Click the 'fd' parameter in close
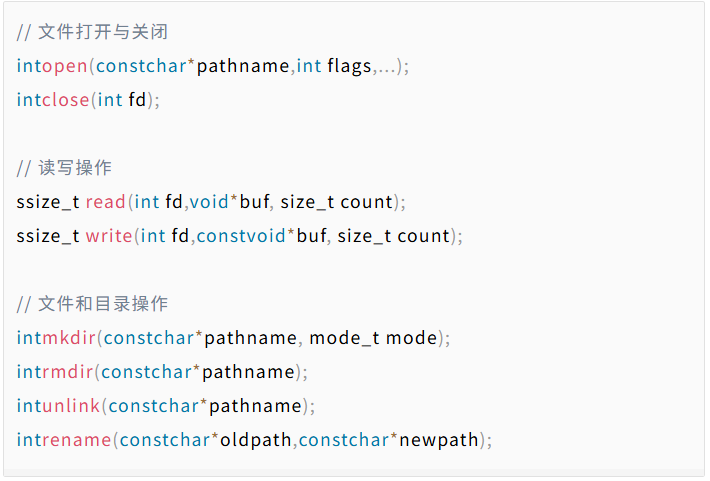 click(138, 100)
